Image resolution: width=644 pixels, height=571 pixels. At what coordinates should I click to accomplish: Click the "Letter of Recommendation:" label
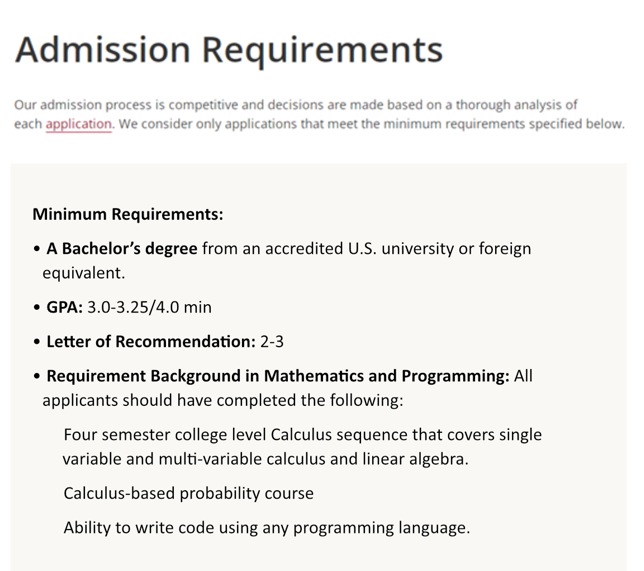(x=151, y=341)
